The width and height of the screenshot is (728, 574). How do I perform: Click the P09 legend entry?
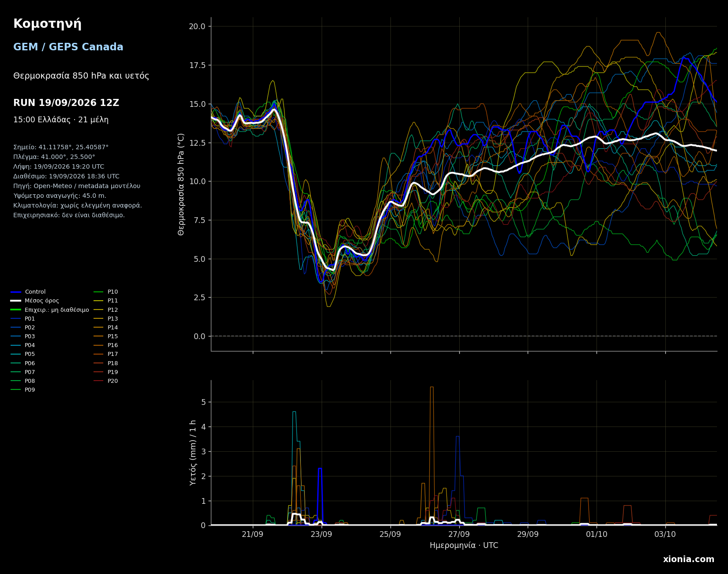[x=23, y=390]
